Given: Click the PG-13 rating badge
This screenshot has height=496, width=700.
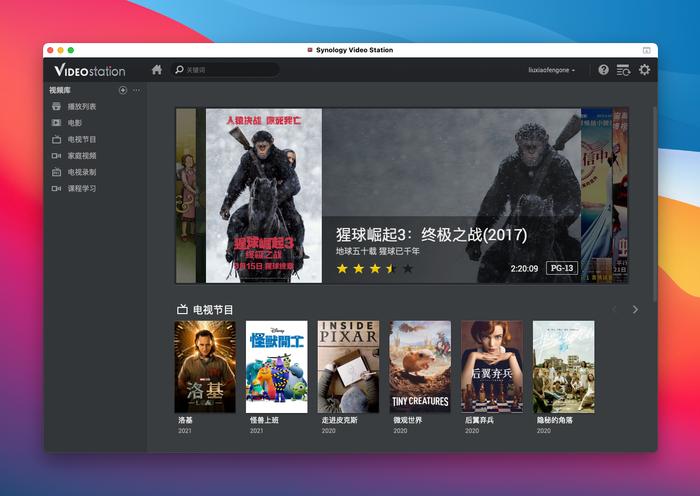Looking at the screenshot, I should tap(562, 268).
